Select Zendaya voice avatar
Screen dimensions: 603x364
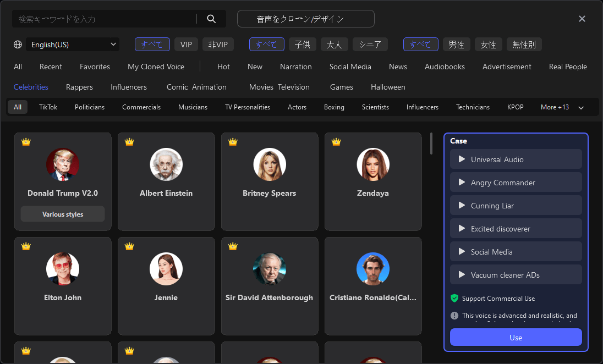tap(373, 164)
